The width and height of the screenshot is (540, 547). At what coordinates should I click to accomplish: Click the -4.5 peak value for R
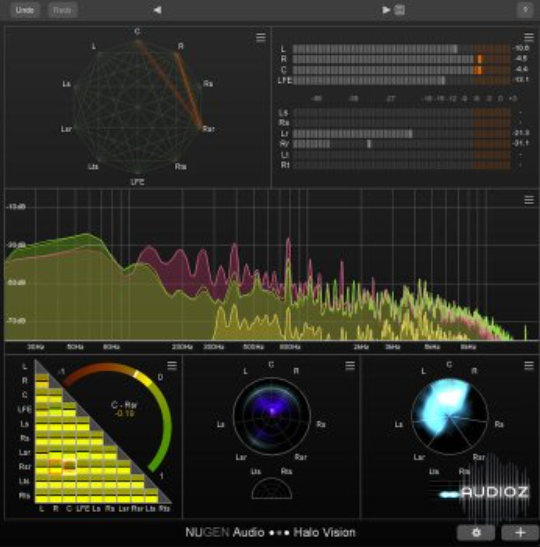(x=521, y=59)
